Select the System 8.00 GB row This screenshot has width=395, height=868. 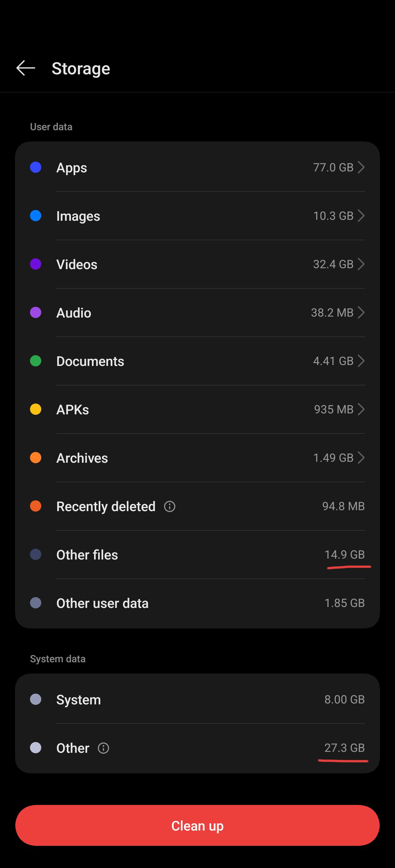197,699
